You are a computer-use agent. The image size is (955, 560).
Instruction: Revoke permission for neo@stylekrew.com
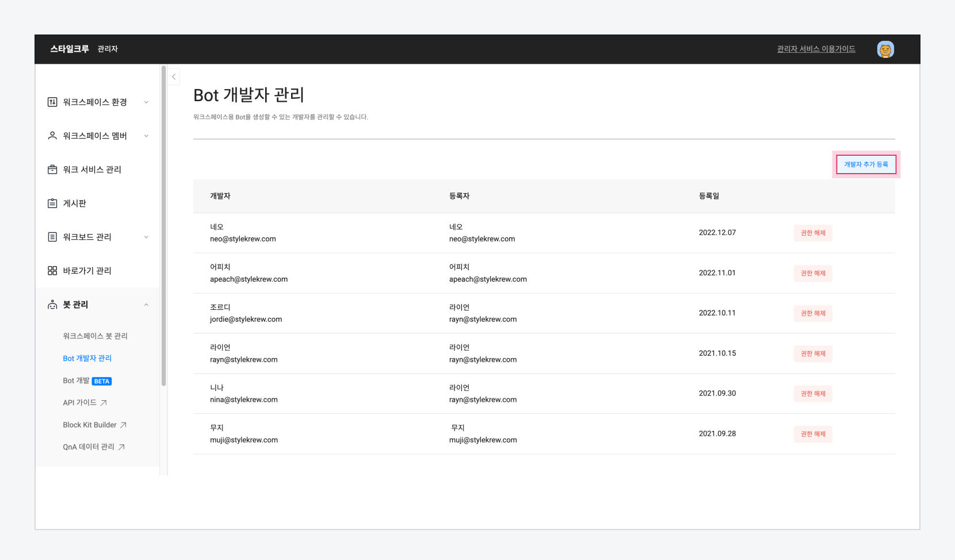[813, 233]
